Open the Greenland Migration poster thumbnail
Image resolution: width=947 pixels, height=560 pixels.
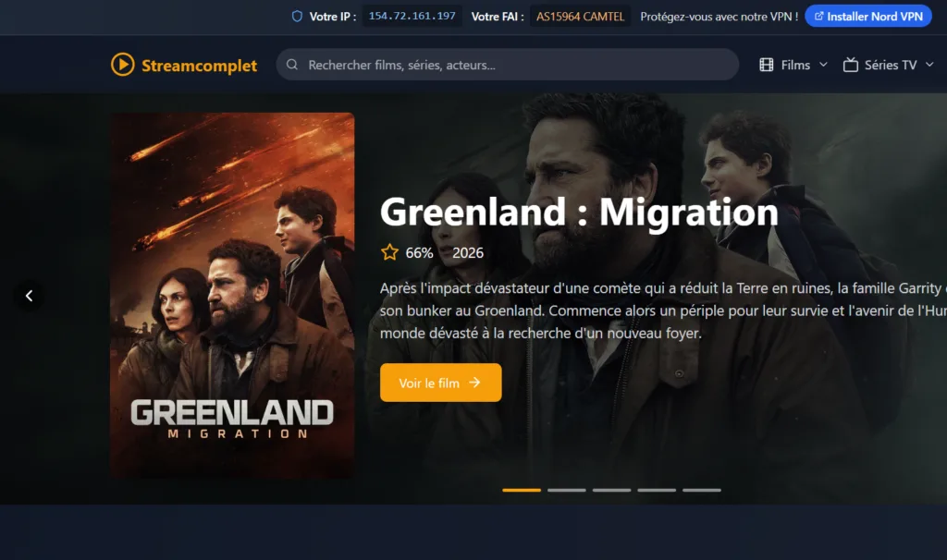(x=232, y=296)
